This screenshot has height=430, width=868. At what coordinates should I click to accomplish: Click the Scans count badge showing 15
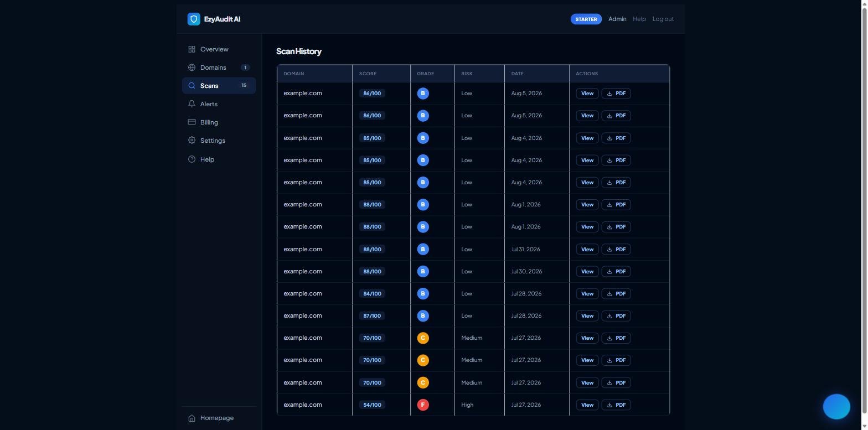click(x=244, y=86)
